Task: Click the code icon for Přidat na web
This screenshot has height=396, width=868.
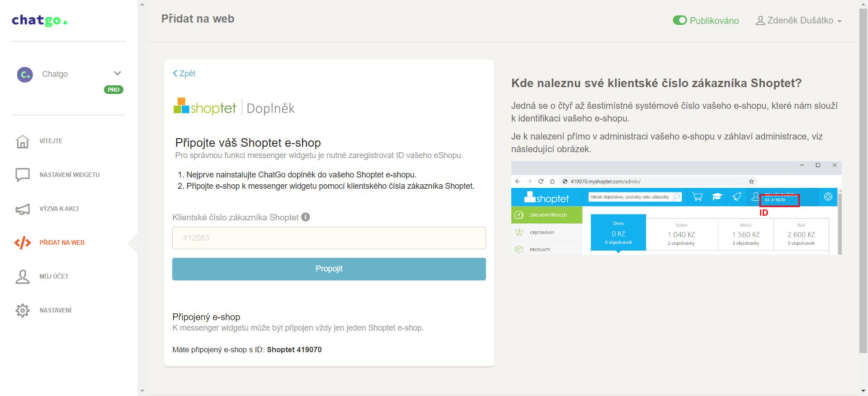Action: (23, 243)
